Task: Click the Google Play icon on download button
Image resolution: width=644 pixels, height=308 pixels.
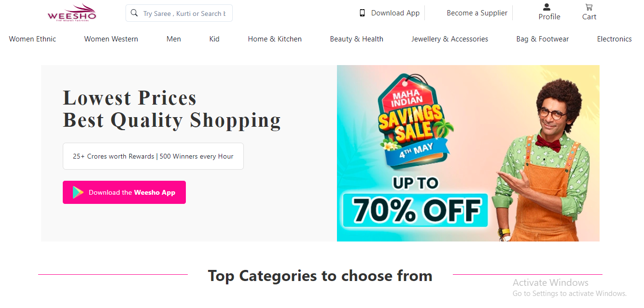Action: click(78, 192)
